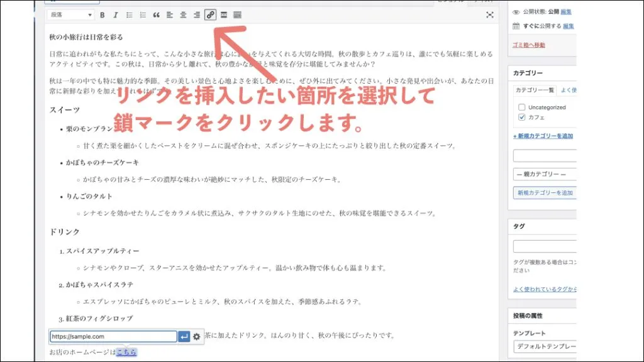Viewport: 644px width, 362px height.
Task: Insert a numbered list
Action: point(143,15)
